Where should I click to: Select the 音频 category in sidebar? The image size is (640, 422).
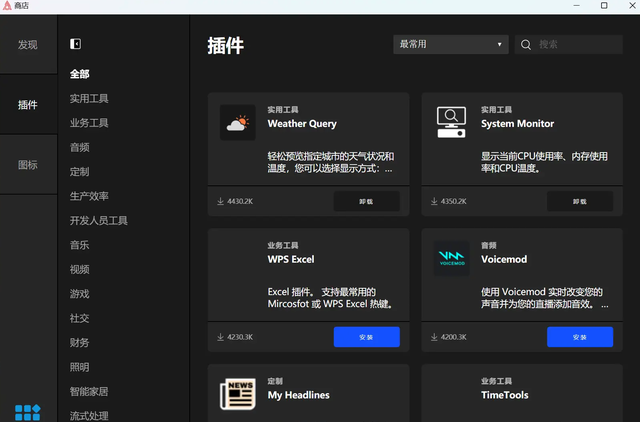coord(80,147)
